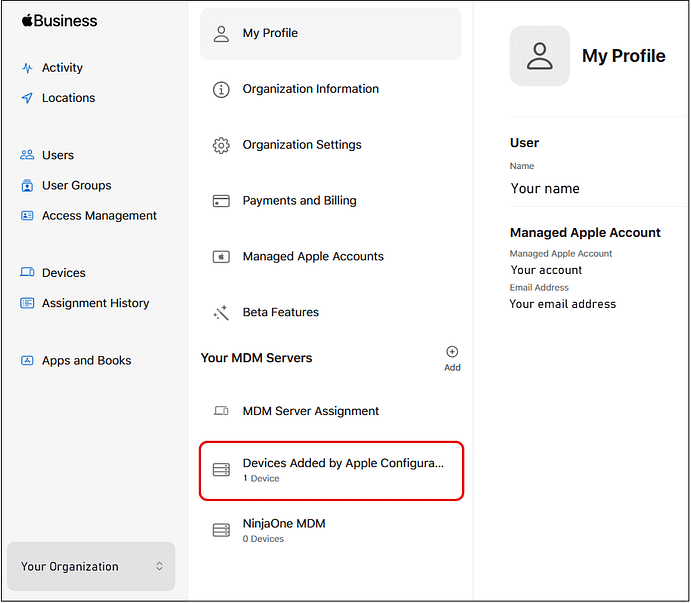Screen dimensions: 691x603
Task: Open My Profile preferences
Action: pos(330,34)
